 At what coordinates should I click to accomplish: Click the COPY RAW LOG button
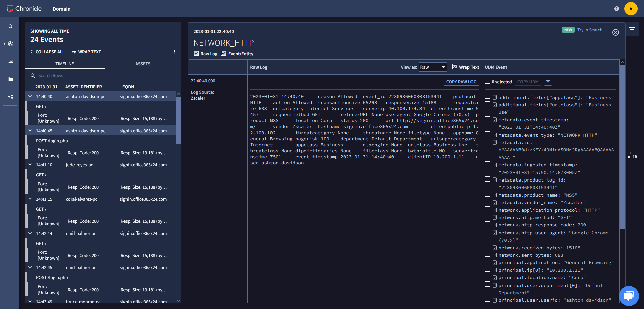461,81
